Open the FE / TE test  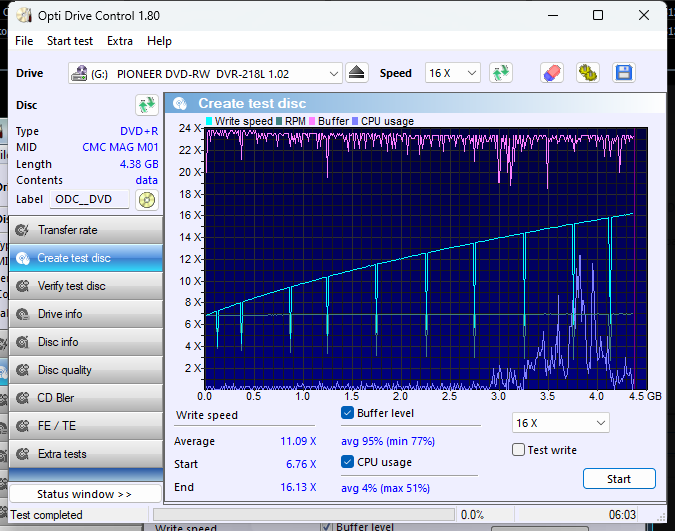pos(86,426)
